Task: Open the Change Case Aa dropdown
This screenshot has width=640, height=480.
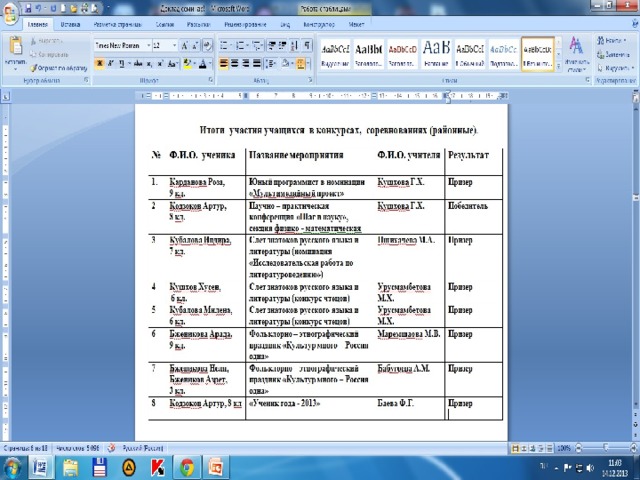Action: click(173, 63)
